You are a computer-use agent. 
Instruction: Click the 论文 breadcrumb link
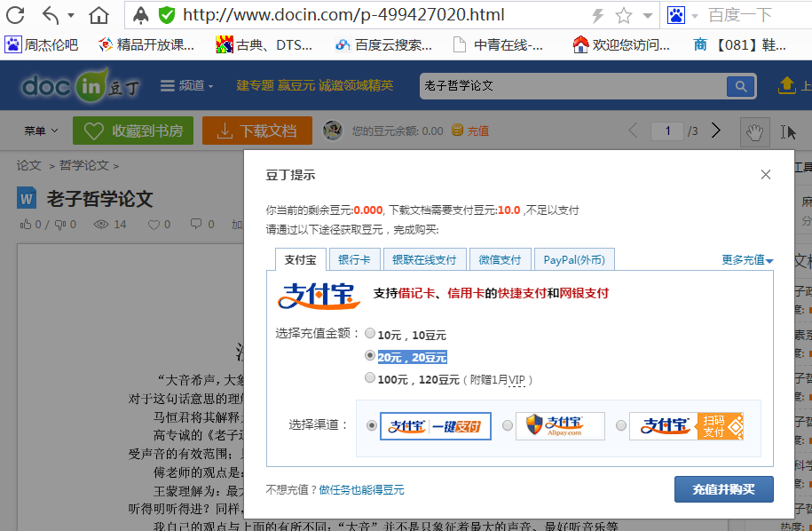28,165
